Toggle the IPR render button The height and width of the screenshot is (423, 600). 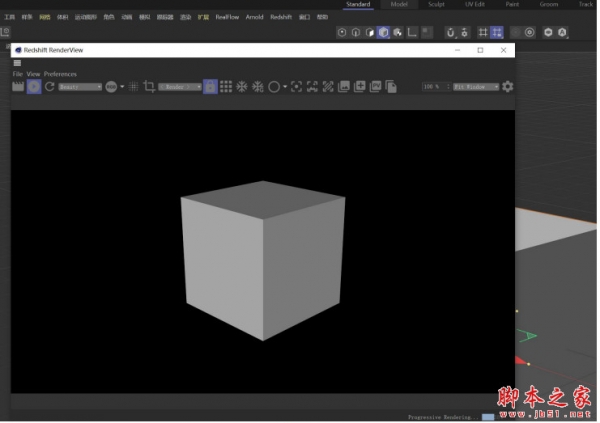point(33,87)
